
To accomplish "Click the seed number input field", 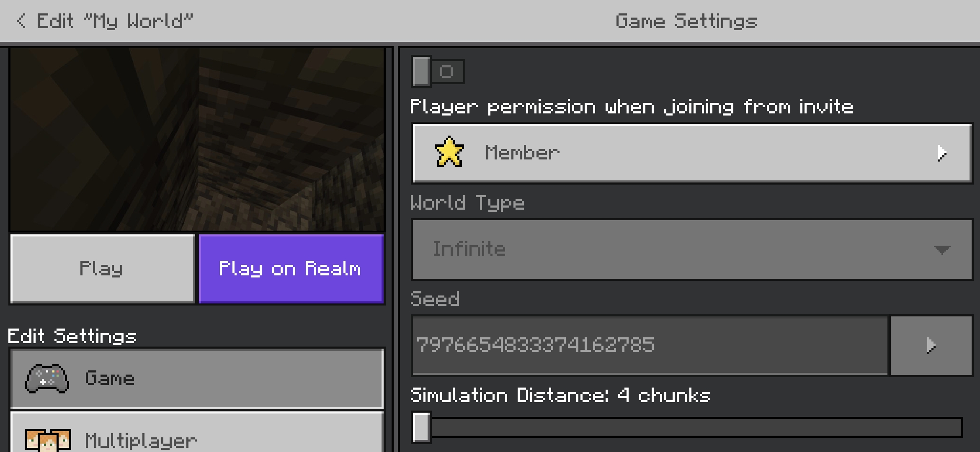I will coord(650,346).
